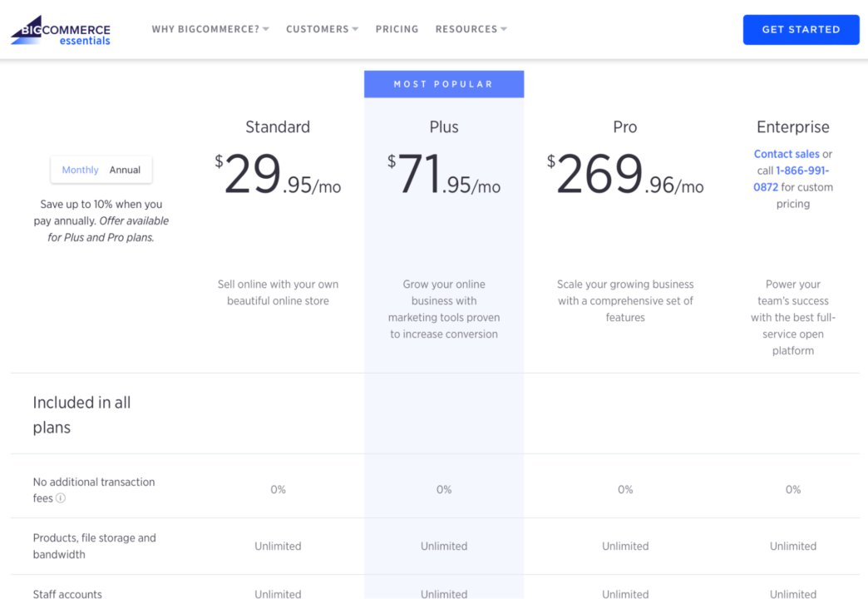This screenshot has width=868, height=599.
Task: Select the Enterprise plan heading
Action: tap(792, 127)
